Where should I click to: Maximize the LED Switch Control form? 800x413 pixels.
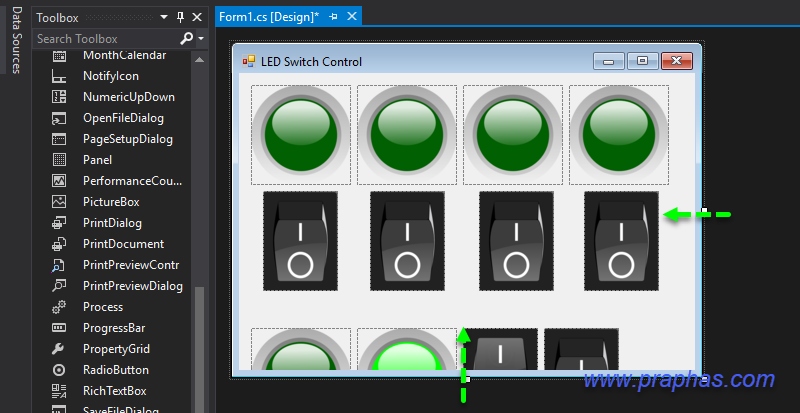(x=642, y=61)
